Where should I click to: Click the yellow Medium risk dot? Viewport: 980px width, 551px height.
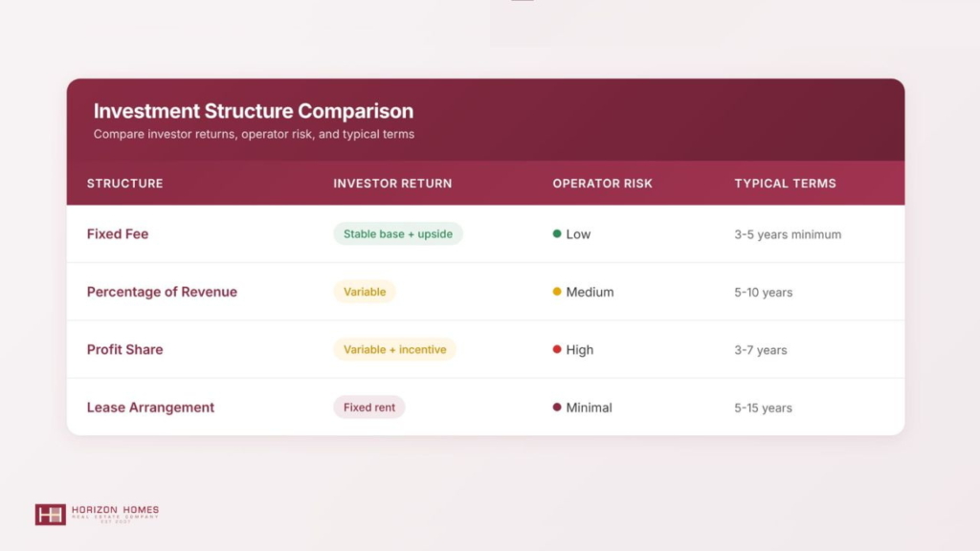pyautogui.click(x=557, y=292)
